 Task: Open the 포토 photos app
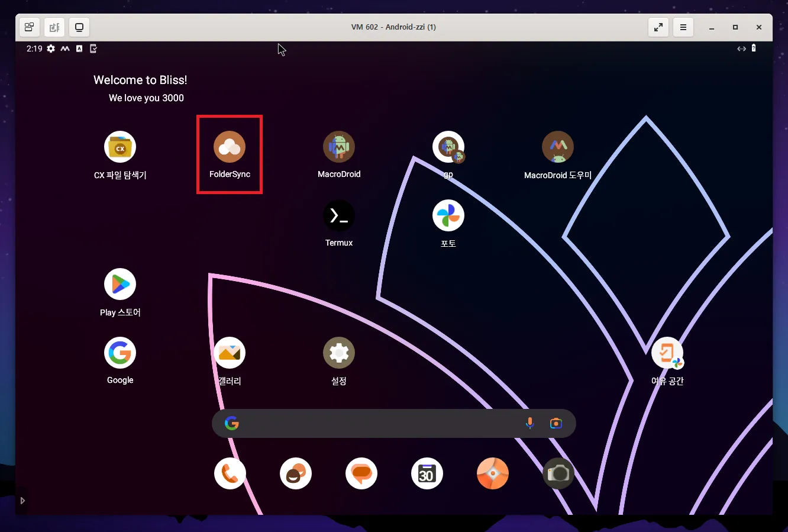point(448,215)
